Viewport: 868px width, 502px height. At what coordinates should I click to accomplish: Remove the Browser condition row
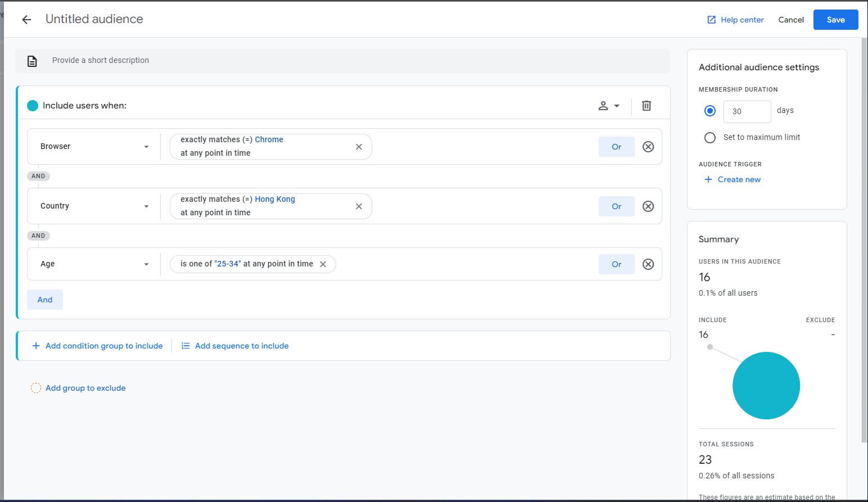point(648,147)
